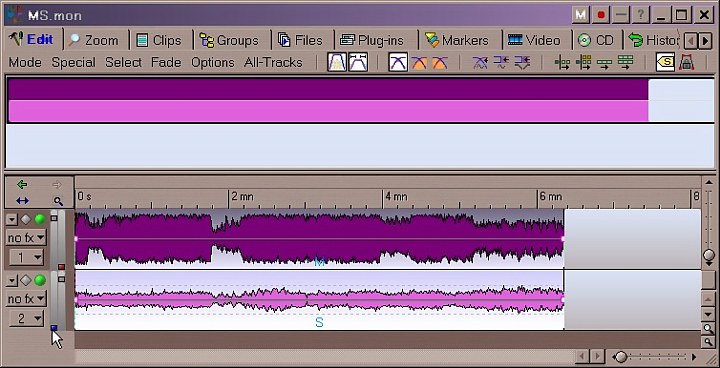This screenshot has width=720, height=368.
Task: Open the track 2 number dropdown
Action: (x=26, y=318)
